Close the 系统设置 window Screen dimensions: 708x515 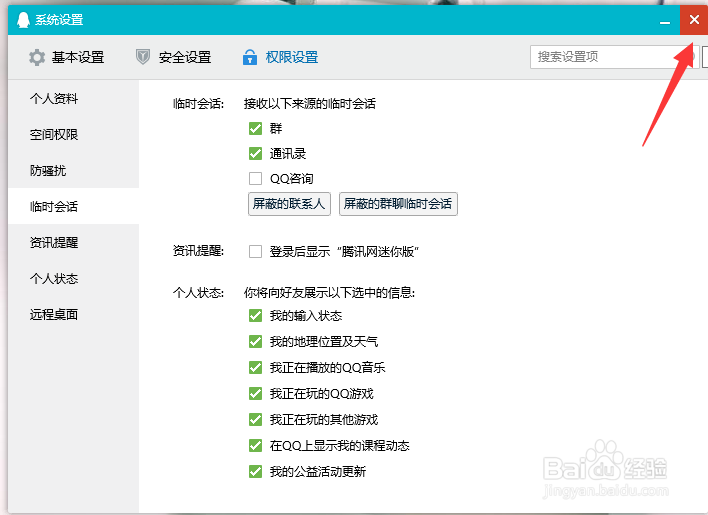pyautogui.click(x=694, y=20)
